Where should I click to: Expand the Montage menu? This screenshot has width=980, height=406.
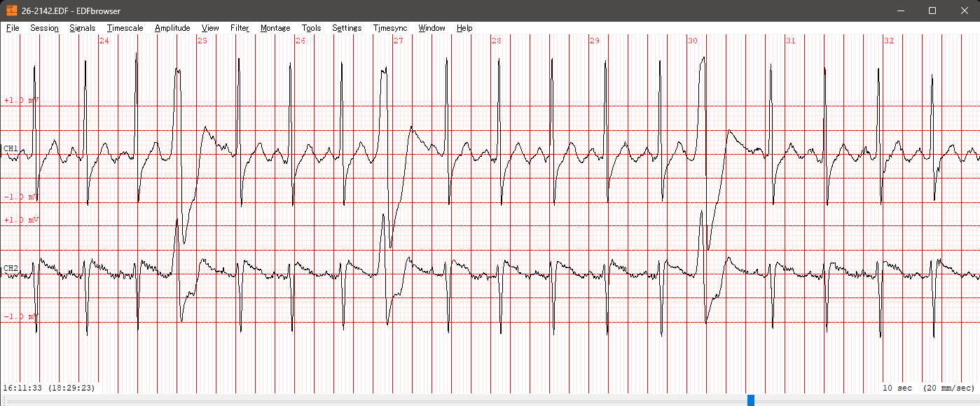(x=275, y=28)
